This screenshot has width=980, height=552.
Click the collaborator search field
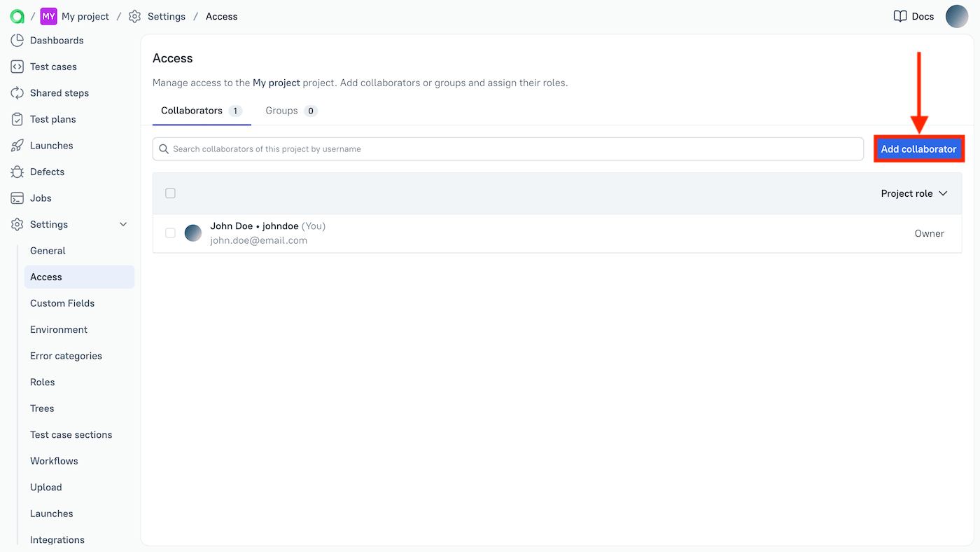click(509, 149)
